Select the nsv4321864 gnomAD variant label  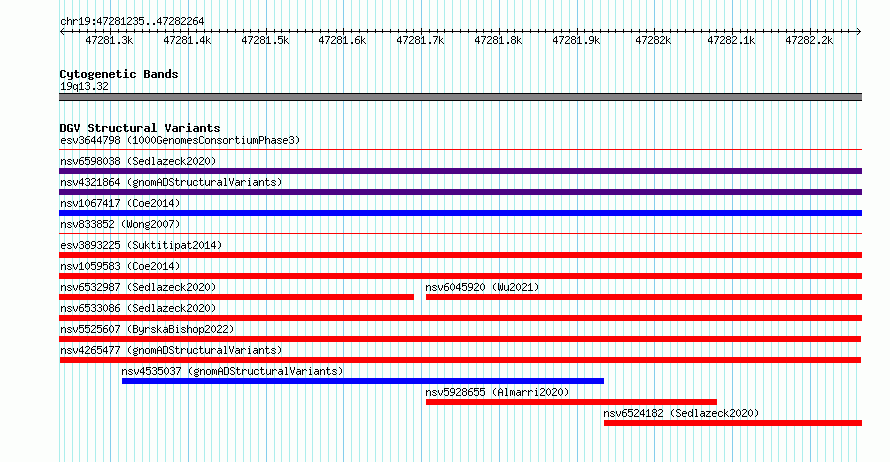[x=171, y=182]
